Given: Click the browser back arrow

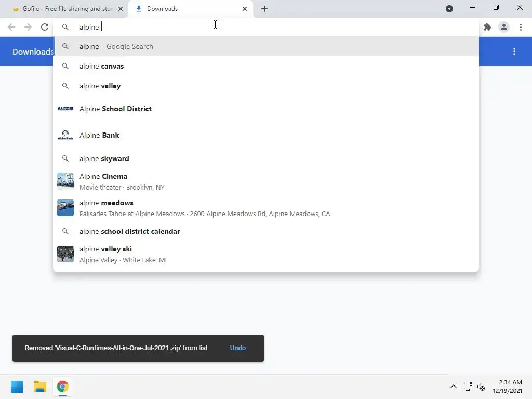Looking at the screenshot, I should pos(11,27).
